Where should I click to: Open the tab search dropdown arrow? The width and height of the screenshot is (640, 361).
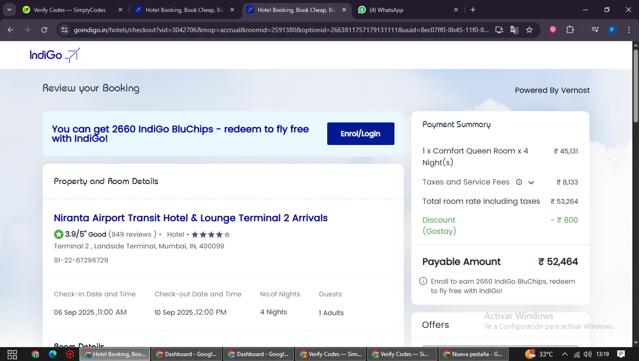9,10
